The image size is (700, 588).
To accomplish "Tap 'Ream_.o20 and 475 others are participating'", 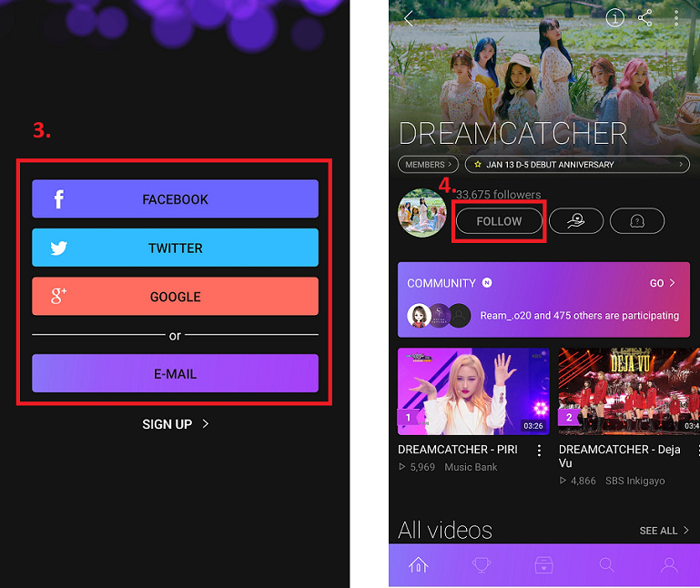I will click(580, 316).
